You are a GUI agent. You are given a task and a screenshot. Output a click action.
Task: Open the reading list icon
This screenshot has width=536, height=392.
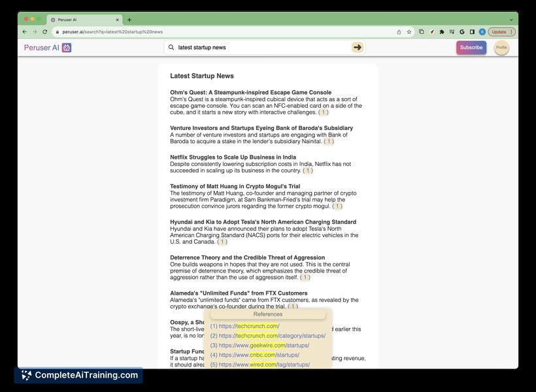pyautogui.click(x=452, y=31)
